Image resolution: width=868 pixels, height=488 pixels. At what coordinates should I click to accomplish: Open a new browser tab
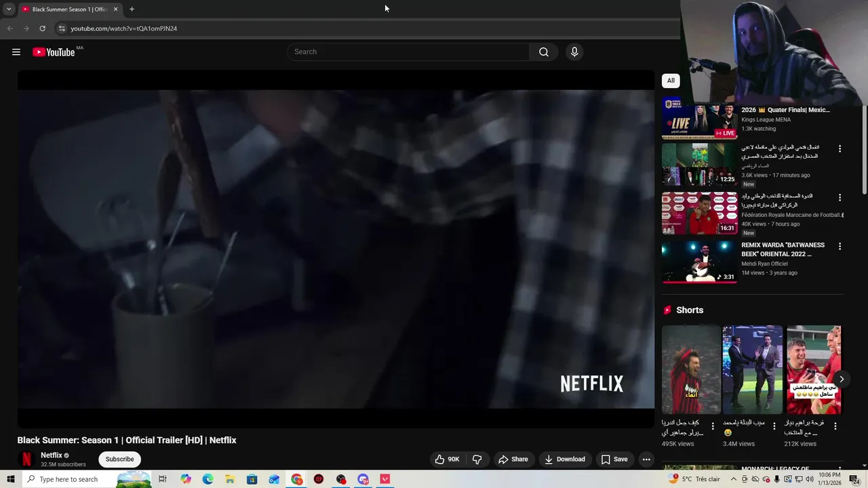point(132,9)
